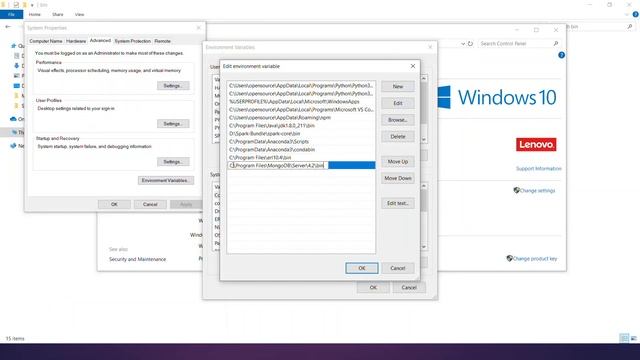Go back with File Explorer back arrow
640x360 pixels.
point(8,27)
